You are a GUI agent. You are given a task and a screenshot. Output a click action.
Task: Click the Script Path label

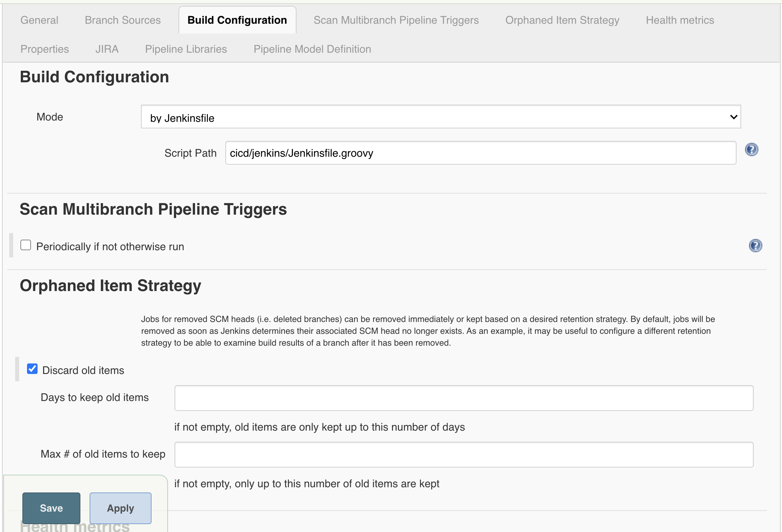pos(190,153)
